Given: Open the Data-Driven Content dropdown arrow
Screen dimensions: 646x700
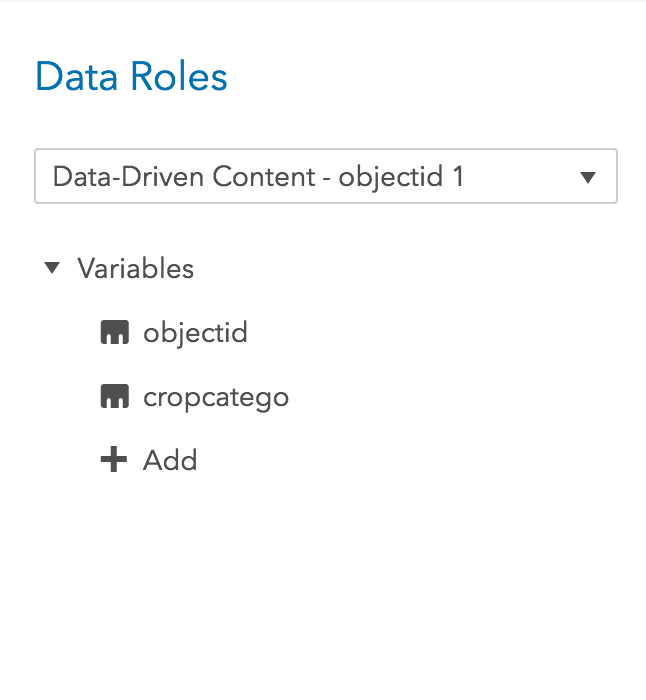Looking at the screenshot, I should tap(588, 177).
